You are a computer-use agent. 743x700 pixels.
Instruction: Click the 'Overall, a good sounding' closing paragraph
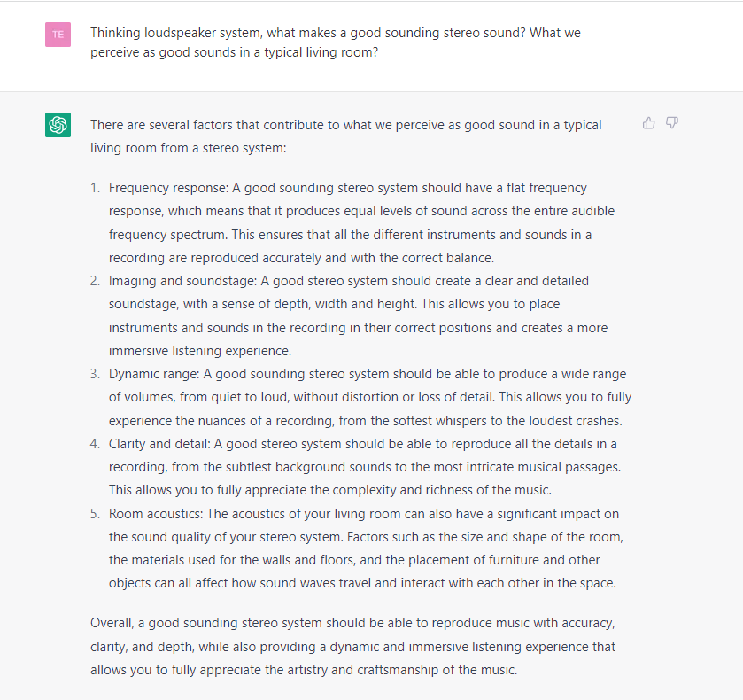click(353, 647)
